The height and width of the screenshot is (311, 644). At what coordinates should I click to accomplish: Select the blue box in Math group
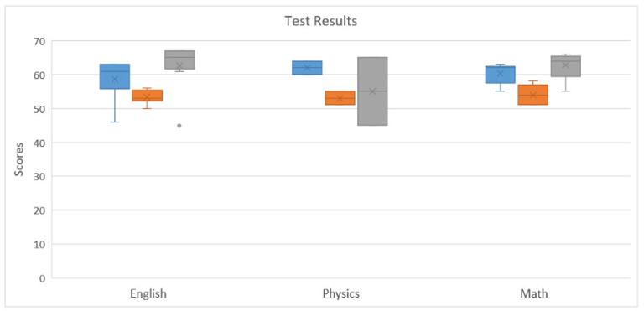tap(501, 75)
